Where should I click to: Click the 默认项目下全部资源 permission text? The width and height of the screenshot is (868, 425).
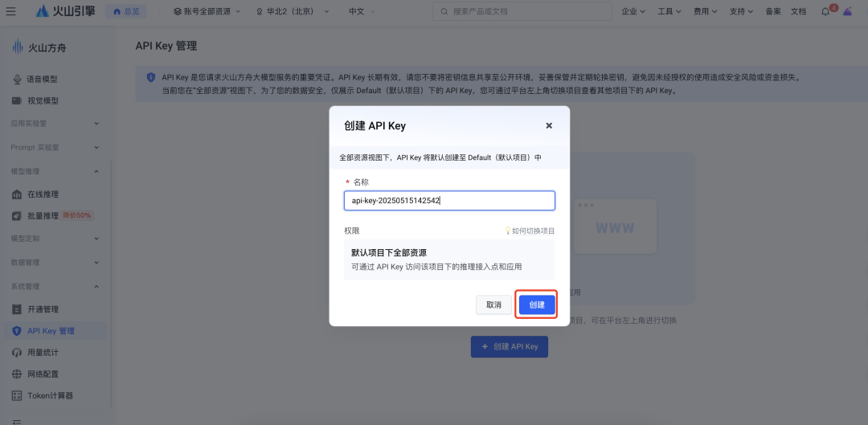point(389,252)
